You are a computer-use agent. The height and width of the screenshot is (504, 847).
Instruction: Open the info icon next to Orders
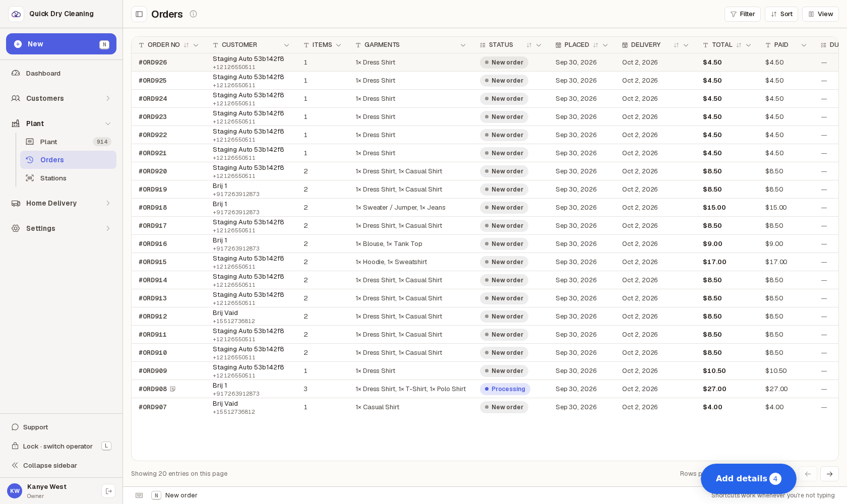(x=193, y=14)
